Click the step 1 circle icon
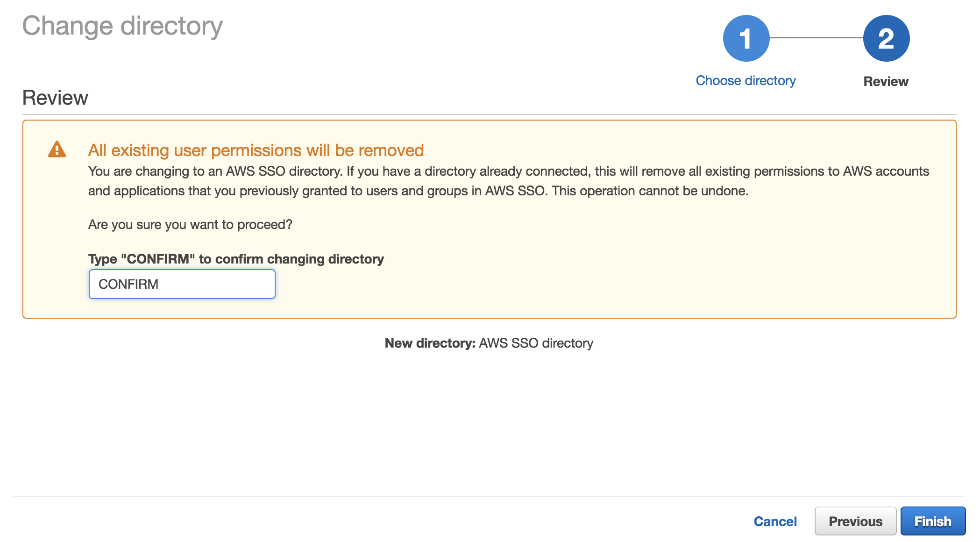Viewport: 980px width, 542px height. 746,38
